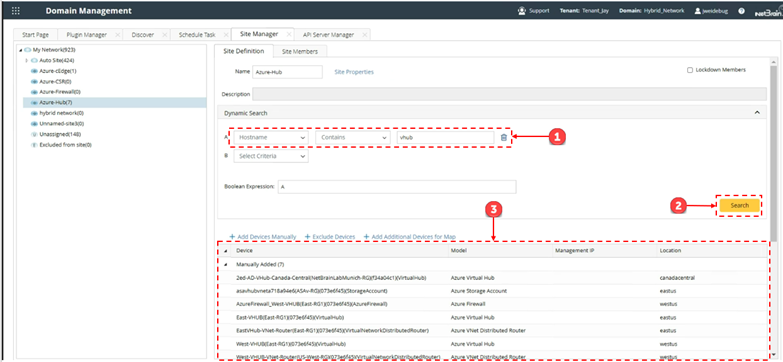Image resolution: width=783 pixels, height=362 pixels.
Task: Open the help question mark icon
Action: [742, 10]
